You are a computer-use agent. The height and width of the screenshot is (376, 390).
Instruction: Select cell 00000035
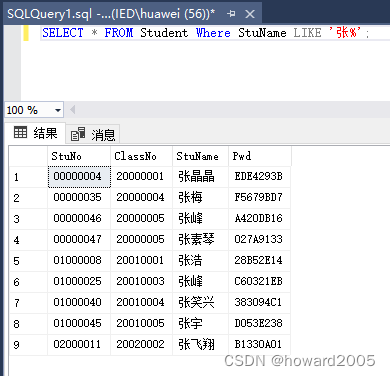point(79,198)
